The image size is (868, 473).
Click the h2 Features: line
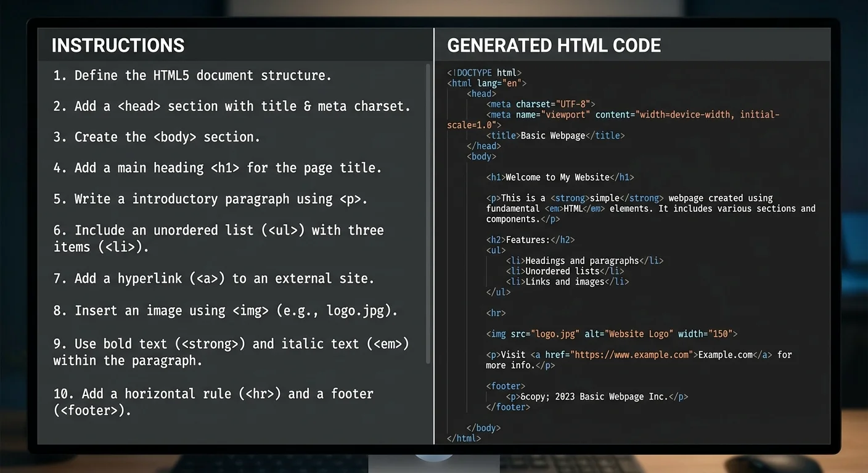[x=530, y=240]
